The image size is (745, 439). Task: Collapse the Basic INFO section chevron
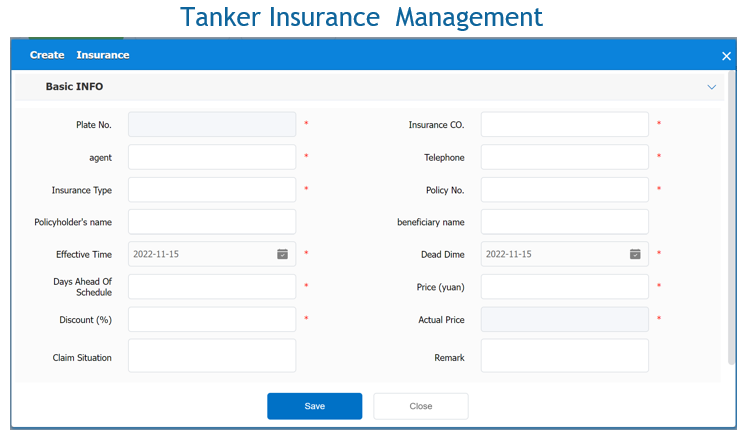(712, 87)
